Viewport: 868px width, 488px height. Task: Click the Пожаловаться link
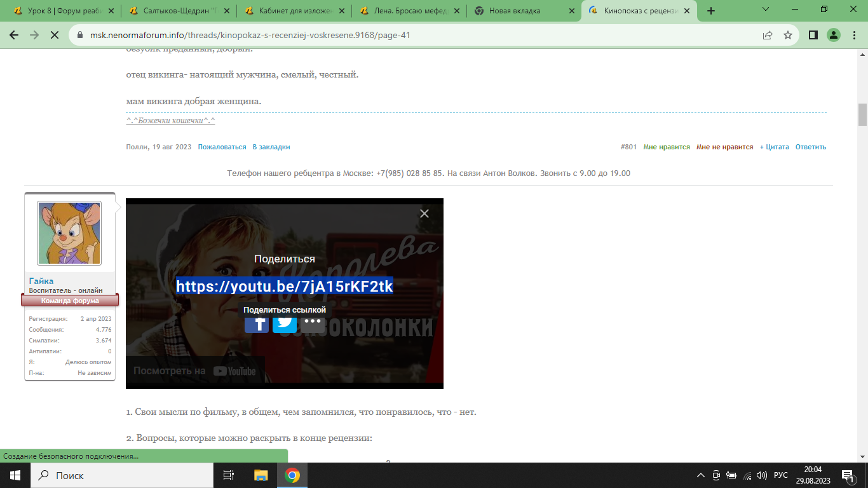tap(222, 147)
